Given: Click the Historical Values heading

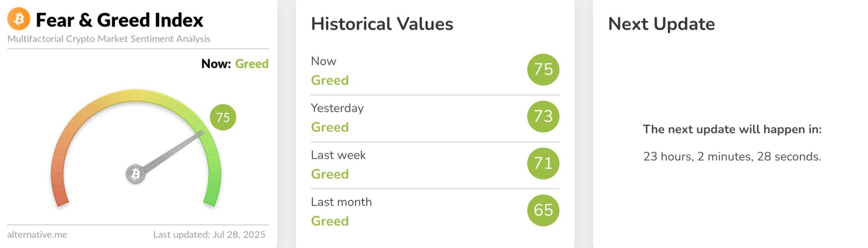Looking at the screenshot, I should [x=382, y=24].
